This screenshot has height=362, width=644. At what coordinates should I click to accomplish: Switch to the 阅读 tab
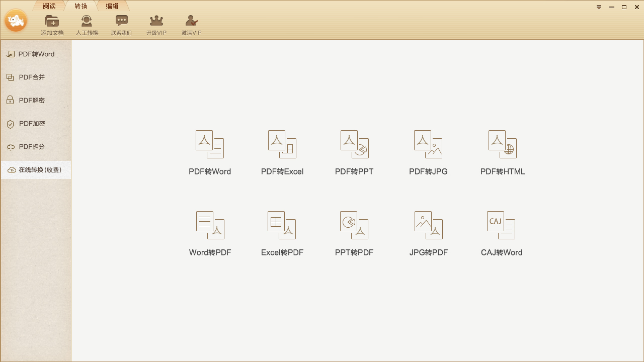49,6
